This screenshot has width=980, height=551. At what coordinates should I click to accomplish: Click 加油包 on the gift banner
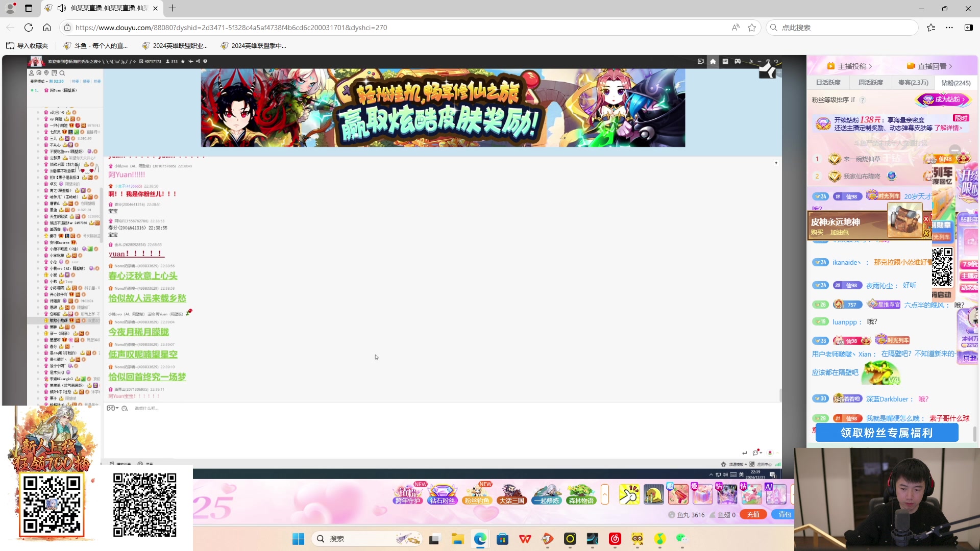[840, 233]
